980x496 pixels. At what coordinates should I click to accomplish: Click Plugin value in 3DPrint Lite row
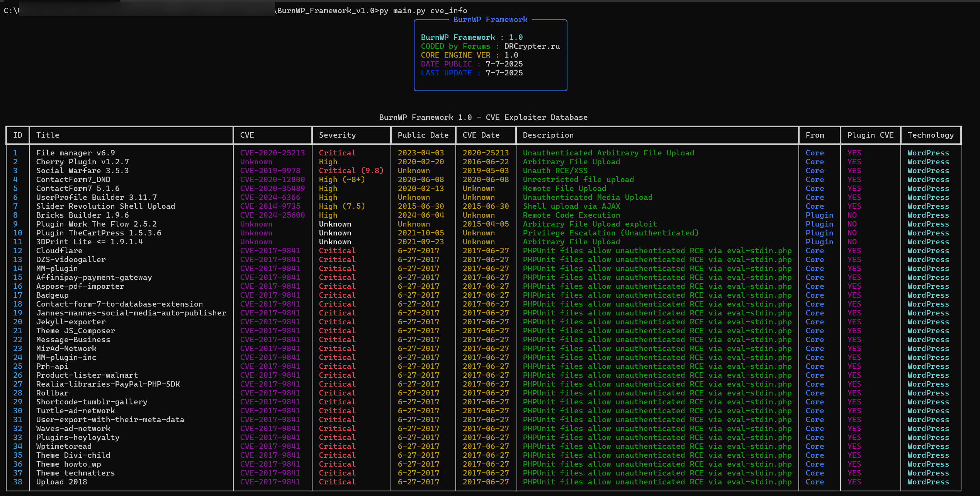click(x=819, y=242)
